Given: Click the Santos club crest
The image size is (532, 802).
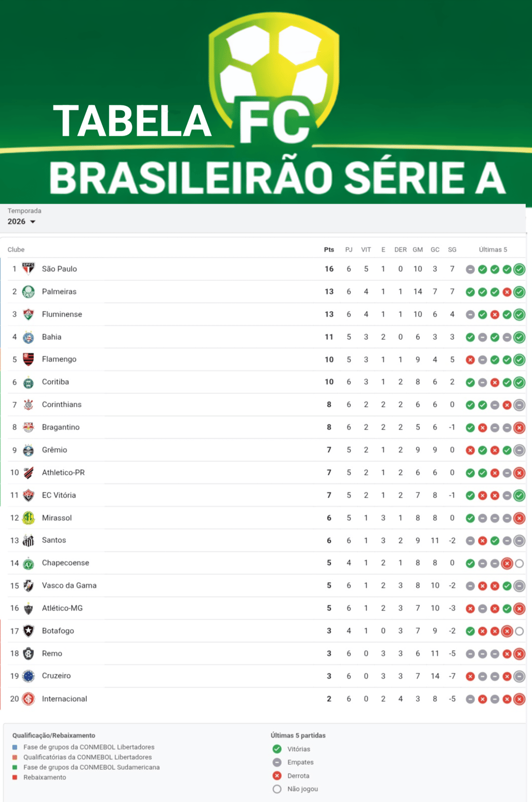Looking at the screenshot, I should (x=29, y=540).
